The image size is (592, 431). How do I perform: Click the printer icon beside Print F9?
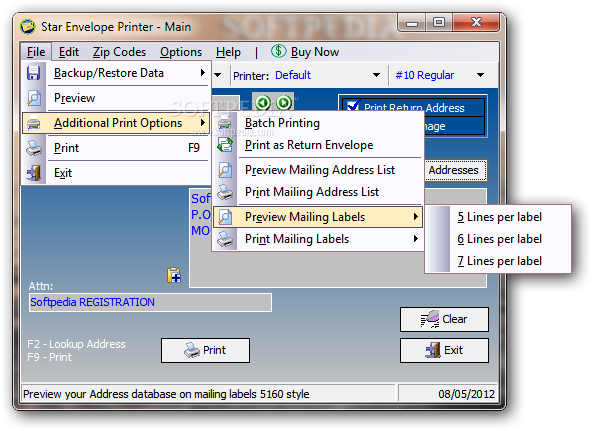(34, 148)
